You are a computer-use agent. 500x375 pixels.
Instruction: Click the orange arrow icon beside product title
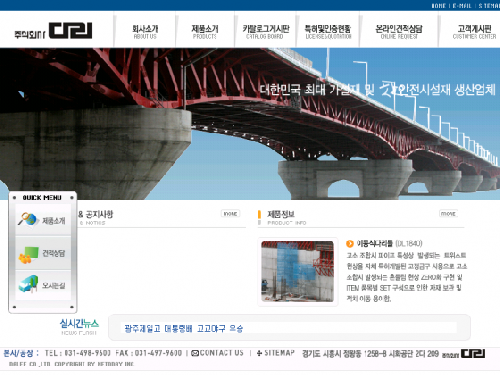(350, 244)
